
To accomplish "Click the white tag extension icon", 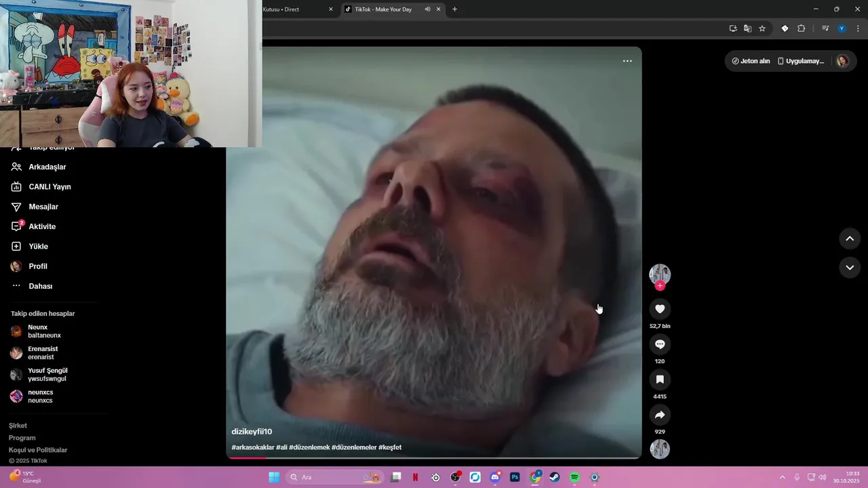I will point(785,28).
